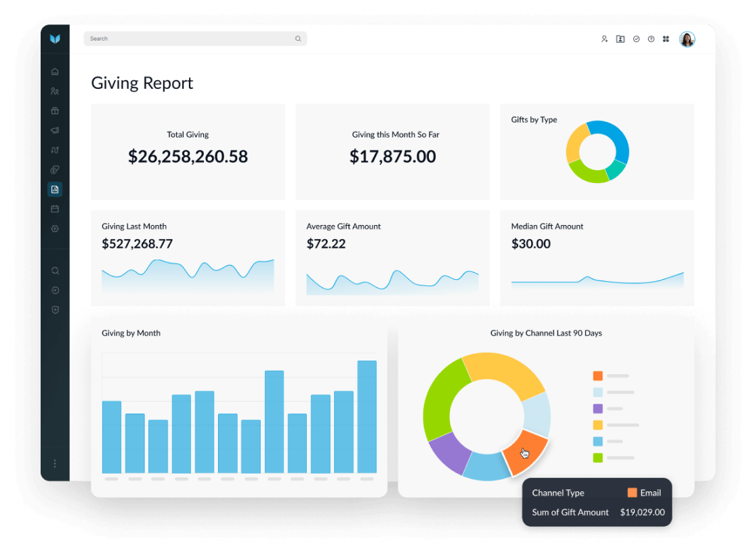756x553 pixels.
Task: Click the orange legend swatch in channel chart
Action: tap(597, 375)
